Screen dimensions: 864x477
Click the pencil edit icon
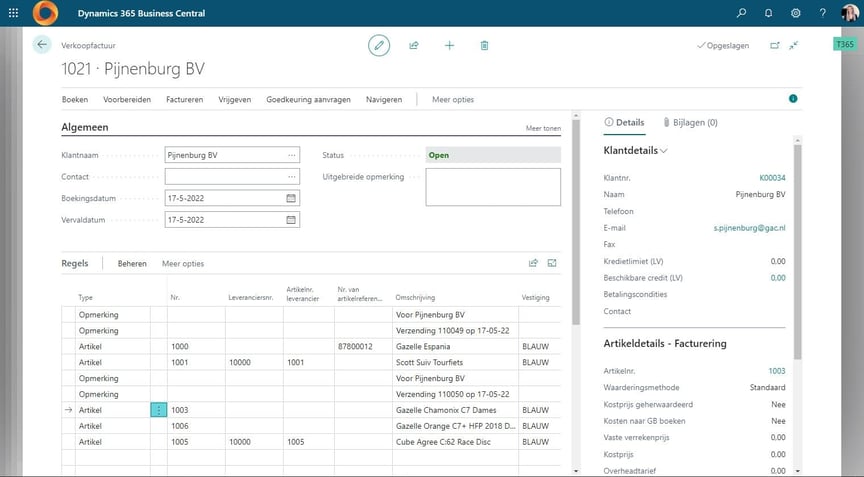point(379,45)
